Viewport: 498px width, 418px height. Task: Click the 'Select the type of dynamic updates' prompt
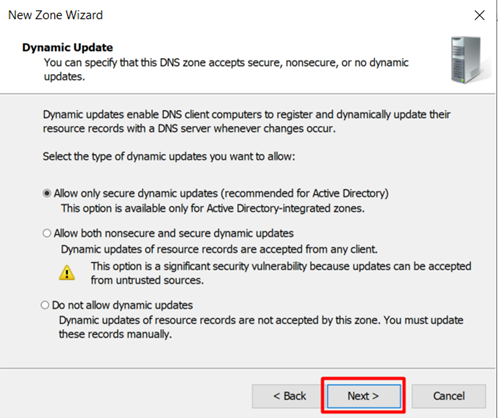tap(169, 156)
